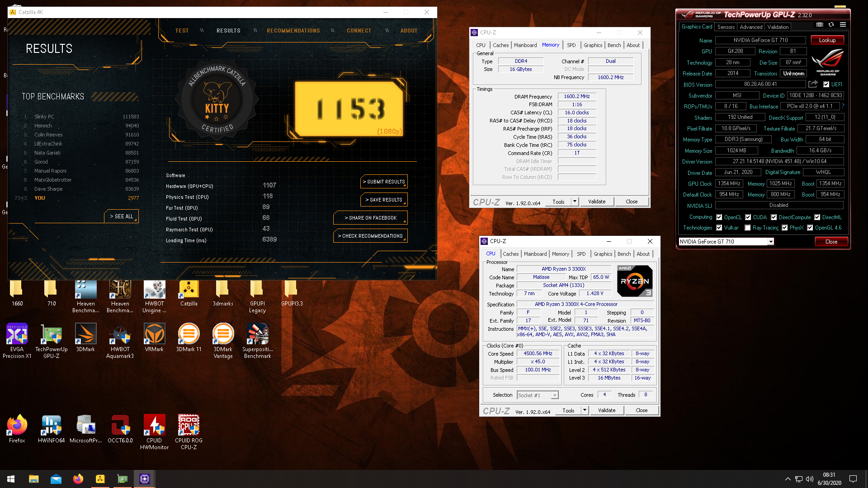Launch 3DMark Vantage desktop shortcut
The image size is (868, 488).
223,341
